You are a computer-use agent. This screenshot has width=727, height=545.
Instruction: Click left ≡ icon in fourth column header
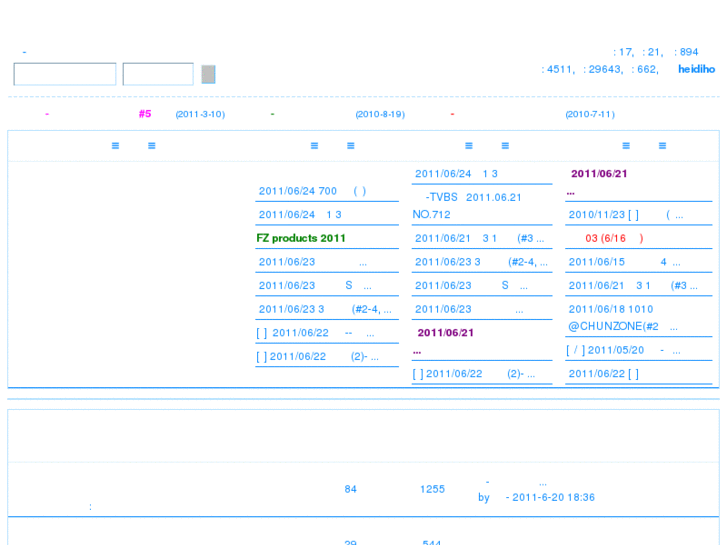tap(626, 146)
